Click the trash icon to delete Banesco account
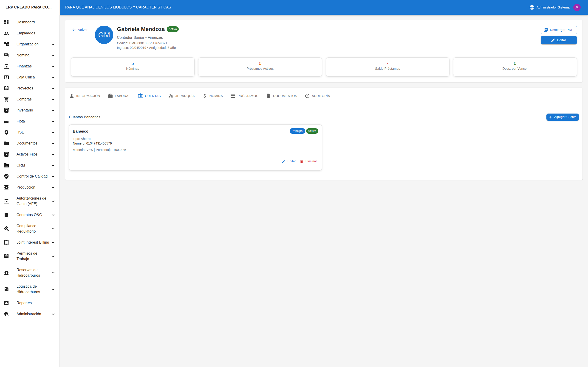 tap(302, 161)
